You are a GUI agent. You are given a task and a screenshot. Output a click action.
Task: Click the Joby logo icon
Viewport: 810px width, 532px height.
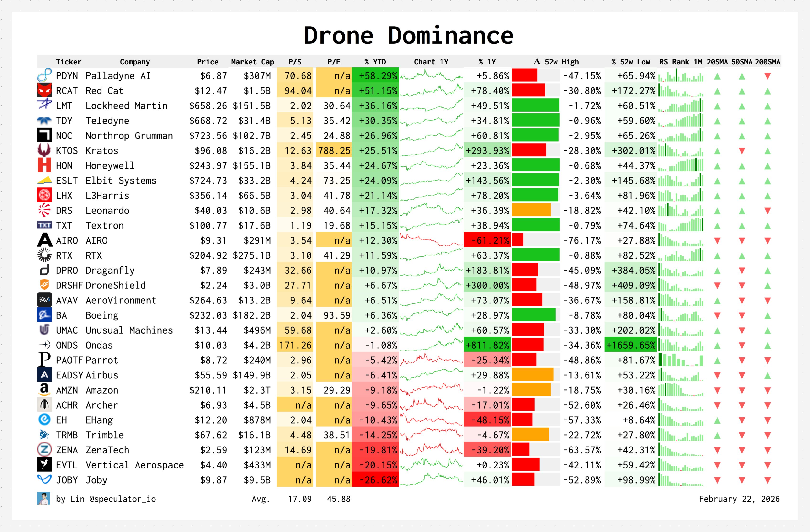pos(44,479)
